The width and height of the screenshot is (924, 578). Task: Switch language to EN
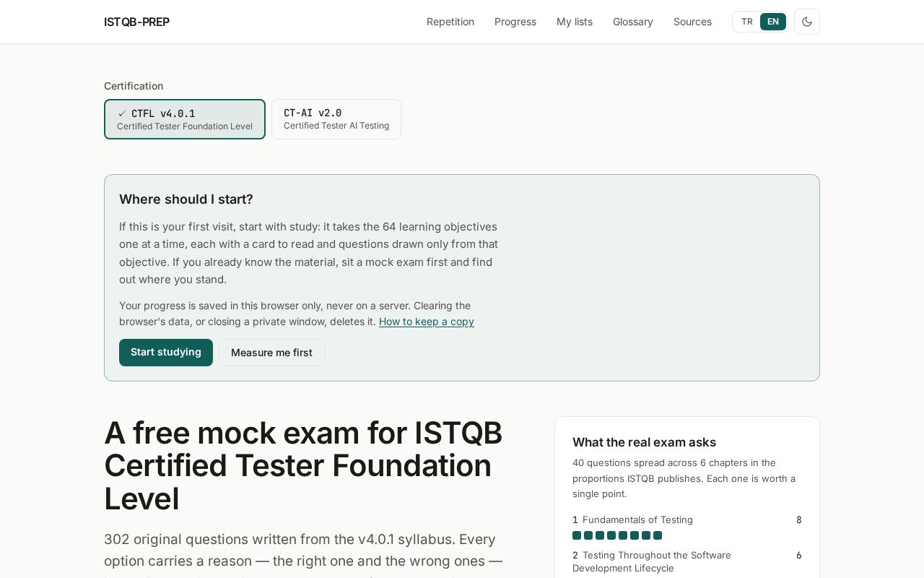click(x=773, y=22)
